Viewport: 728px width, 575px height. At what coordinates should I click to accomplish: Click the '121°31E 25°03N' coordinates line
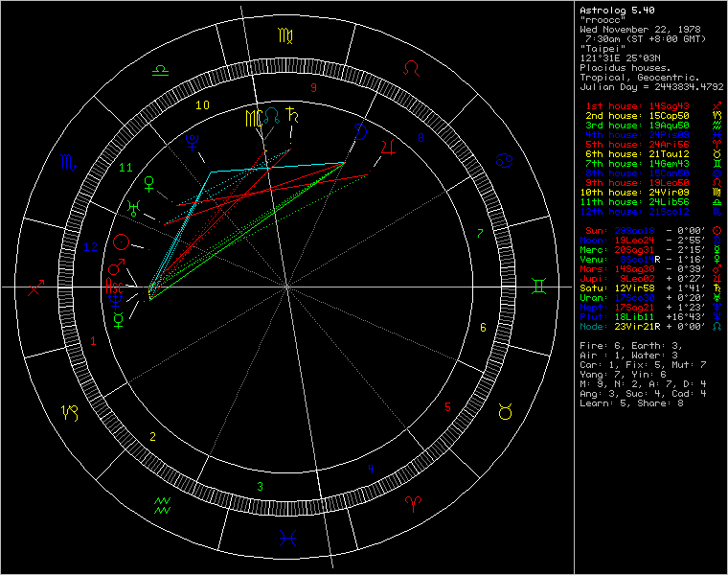pos(621,58)
